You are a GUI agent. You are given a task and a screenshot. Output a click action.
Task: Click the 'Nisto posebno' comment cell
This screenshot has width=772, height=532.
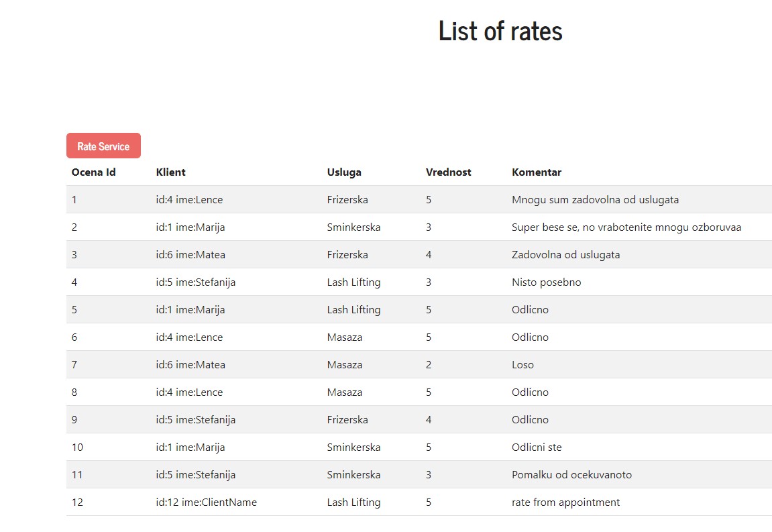click(546, 282)
